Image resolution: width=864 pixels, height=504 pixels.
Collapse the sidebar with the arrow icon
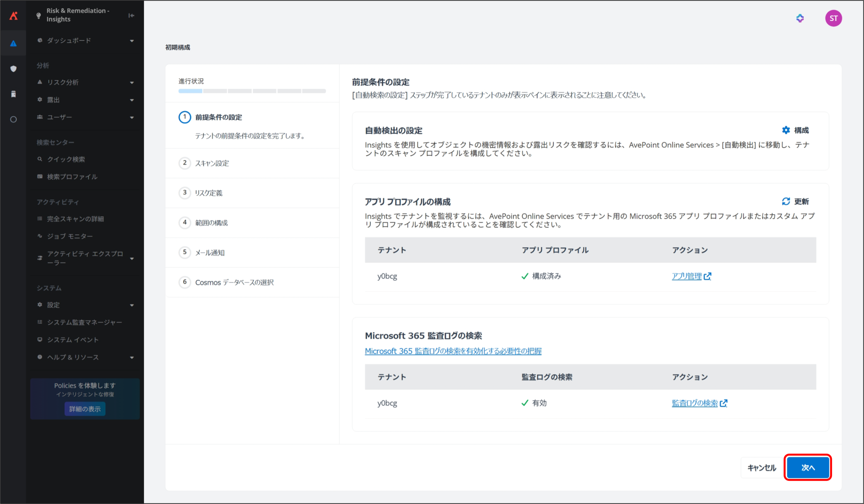(131, 16)
